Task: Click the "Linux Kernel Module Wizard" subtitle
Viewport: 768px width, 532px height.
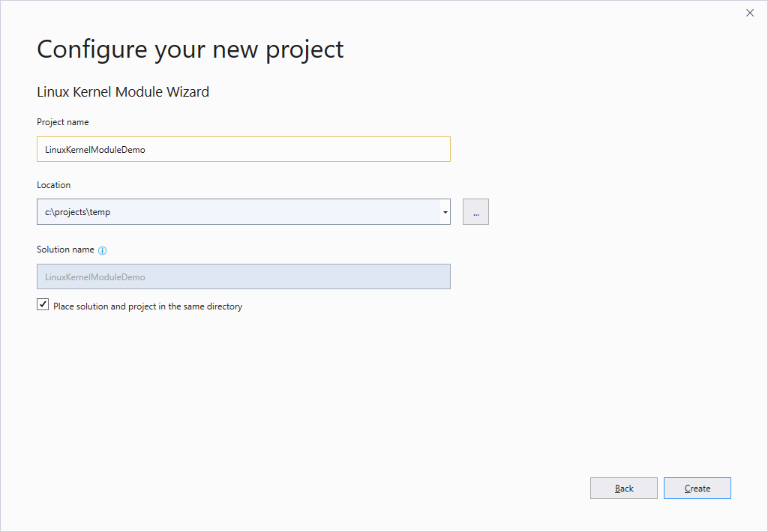Action: point(122,92)
